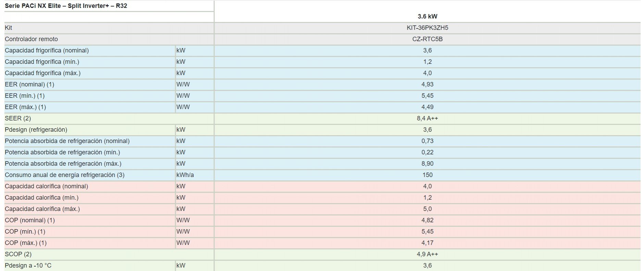Click the value '3,6' for Pdesign (refrigeración)

427,130
